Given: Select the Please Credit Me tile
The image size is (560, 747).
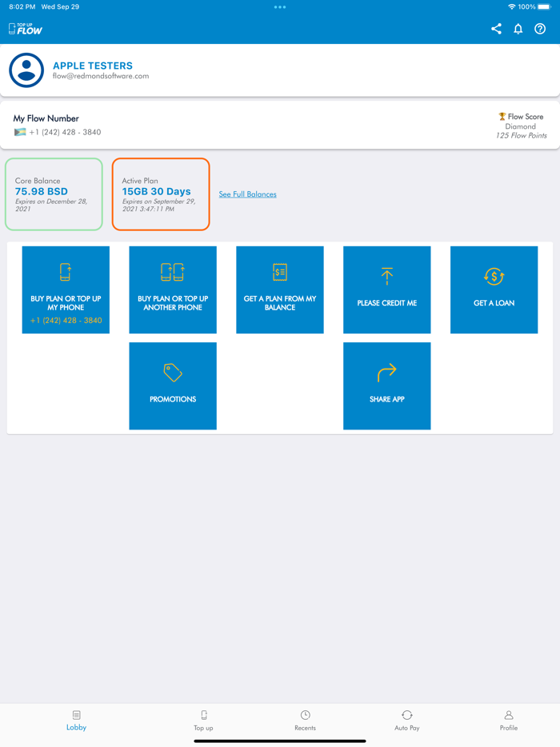Looking at the screenshot, I should click(x=387, y=290).
